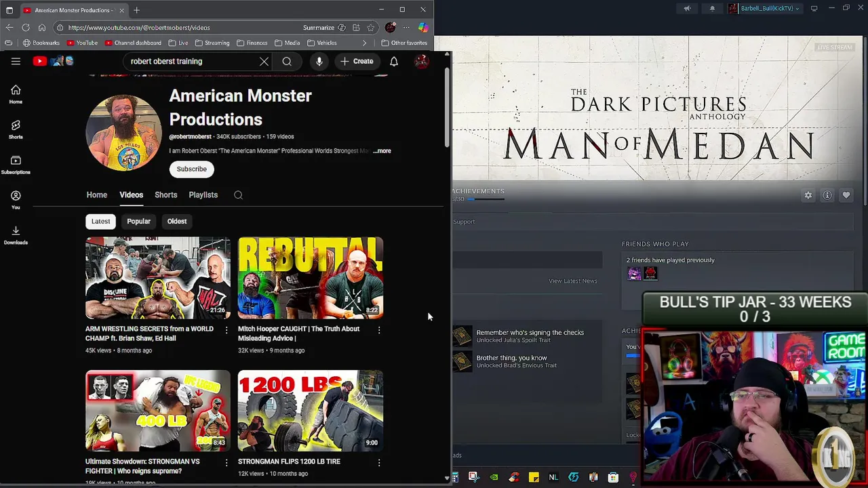Switch to channel Shorts tab
Image resolution: width=868 pixels, height=488 pixels.
pyautogui.click(x=165, y=195)
